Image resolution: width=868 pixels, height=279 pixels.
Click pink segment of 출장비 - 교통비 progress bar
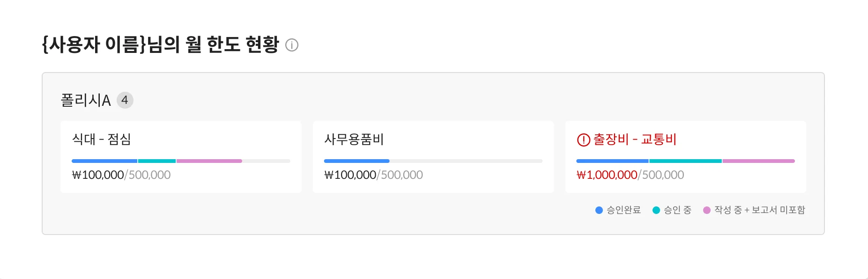758,161
